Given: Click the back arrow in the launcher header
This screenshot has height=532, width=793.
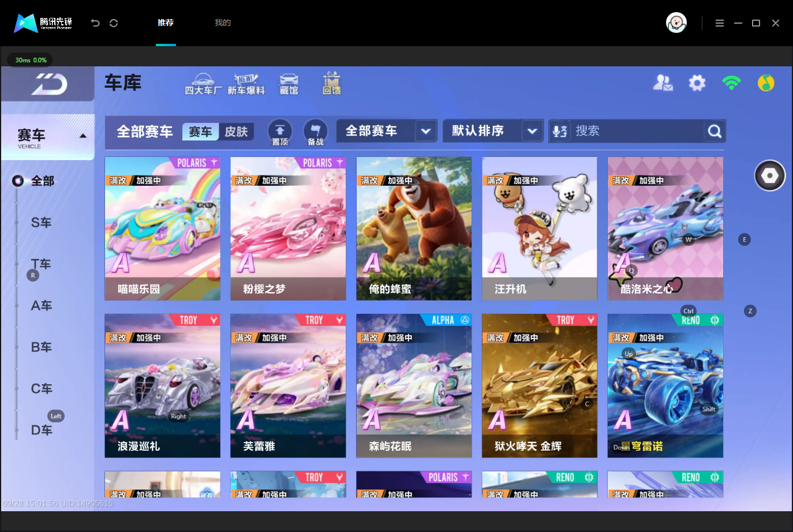Looking at the screenshot, I should pyautogui.click(x=95, y=23).
